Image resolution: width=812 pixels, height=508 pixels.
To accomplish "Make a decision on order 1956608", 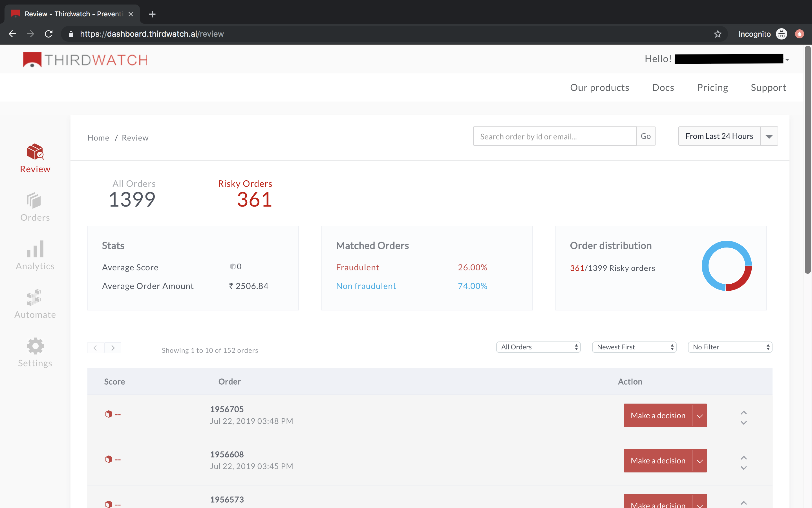I will pos(658,461).
